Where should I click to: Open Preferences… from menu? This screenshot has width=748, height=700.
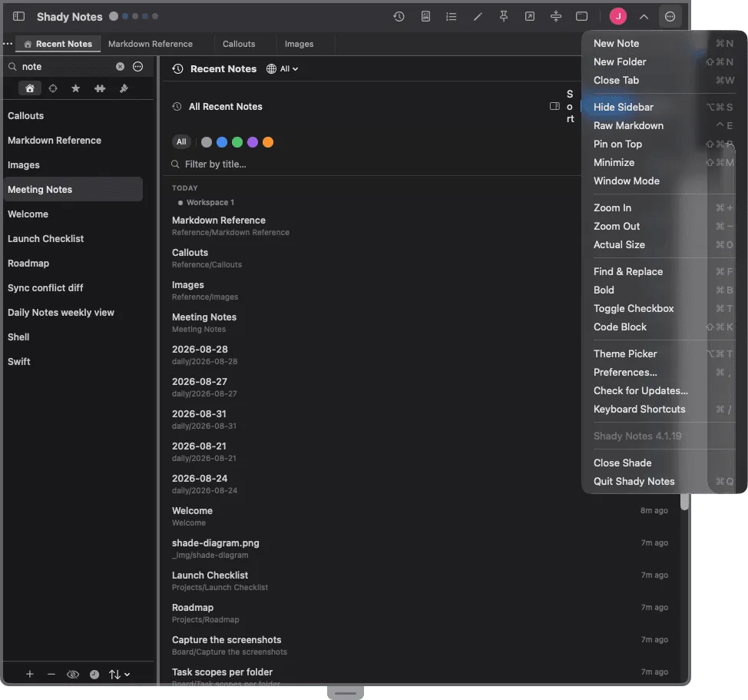pyautogui.click(x=663, y=372)
